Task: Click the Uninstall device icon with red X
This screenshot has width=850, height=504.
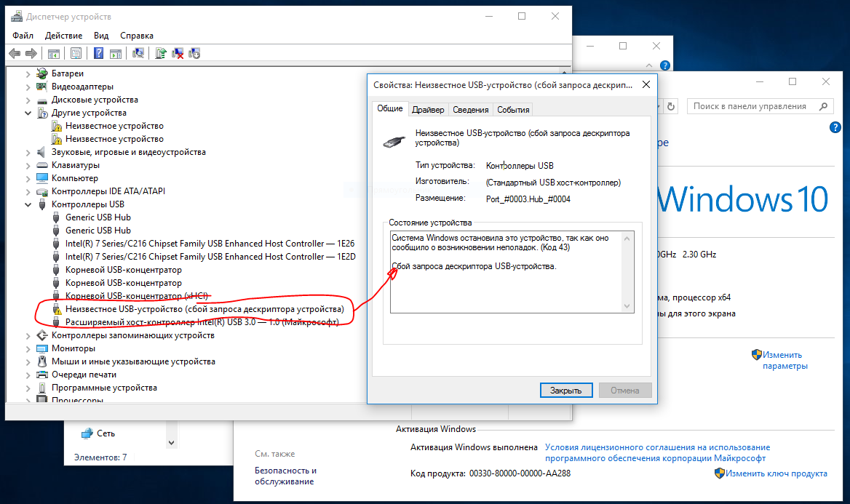Action: (178, 53)
